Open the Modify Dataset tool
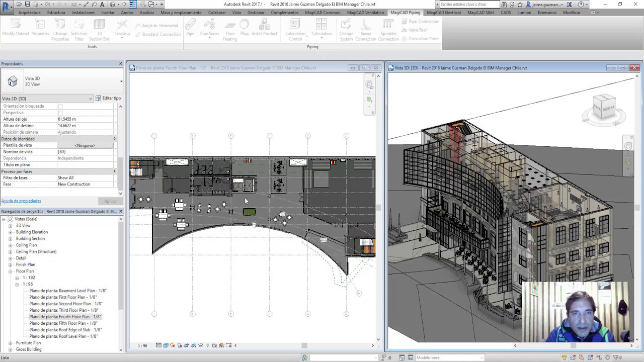 [16, 27]
